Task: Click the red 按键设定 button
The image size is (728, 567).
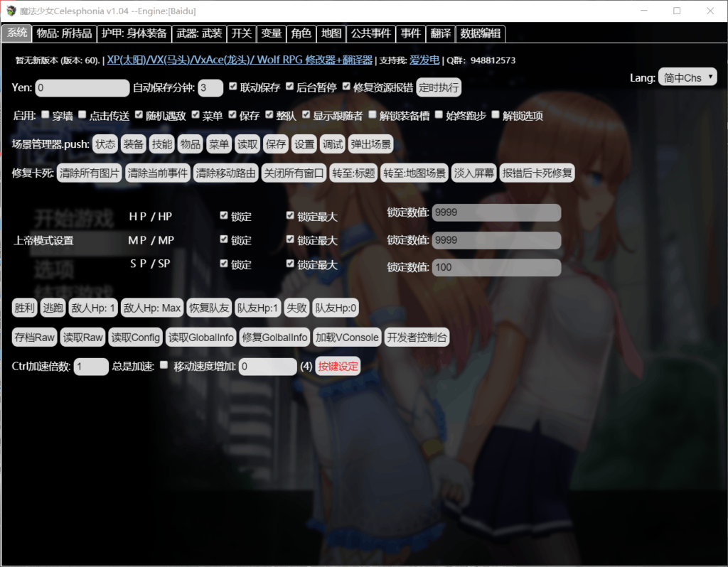Action: 338,367
